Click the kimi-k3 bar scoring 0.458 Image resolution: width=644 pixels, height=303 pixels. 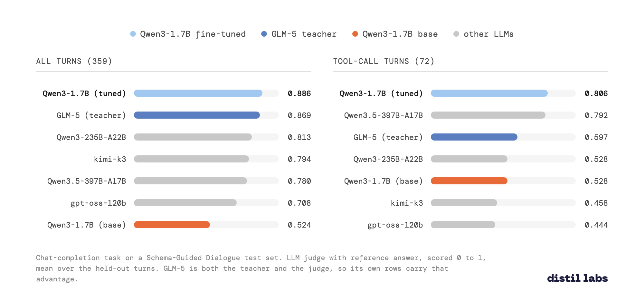pos(464,203)
